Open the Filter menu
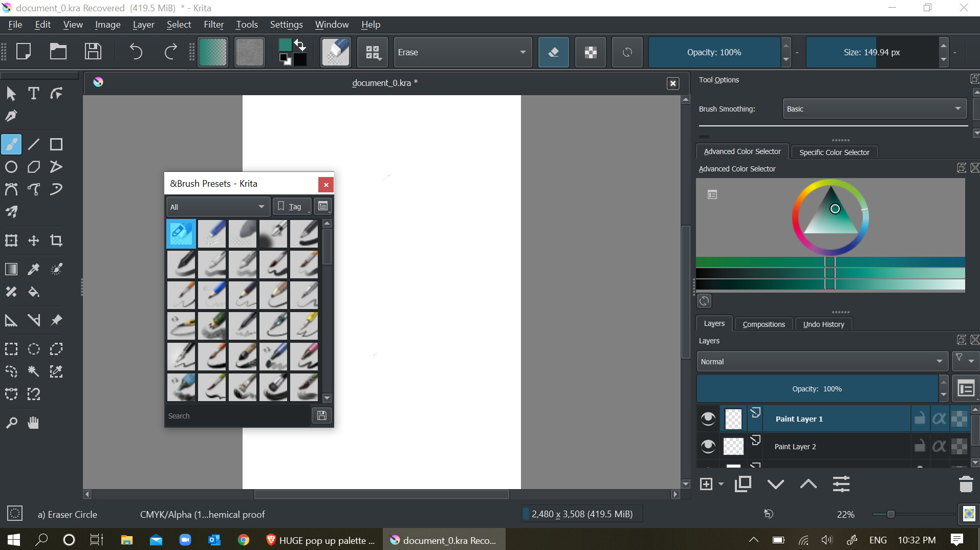The height and width of the screenshot is (550, 980). tap(213, 25)
